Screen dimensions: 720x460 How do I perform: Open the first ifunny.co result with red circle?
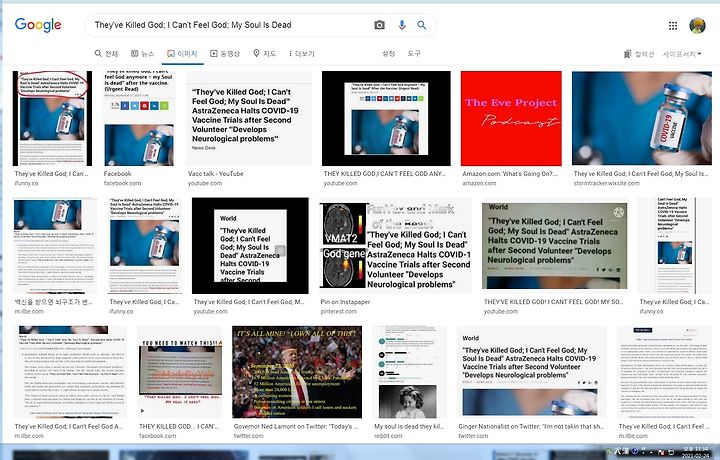pos(52,118)
